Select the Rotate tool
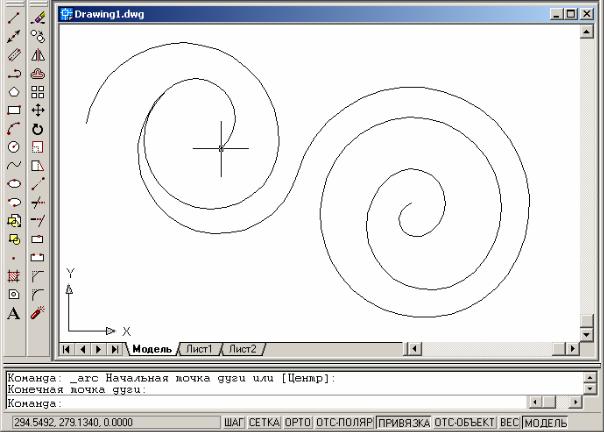 point(38,129)
